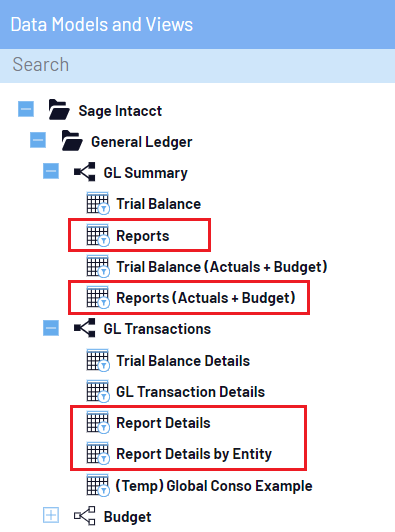Click the Trial Balance view table icon

[98, 204]
